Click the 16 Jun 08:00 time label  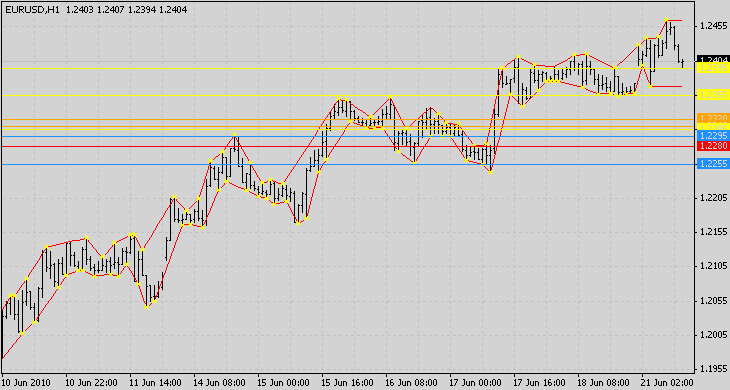(x=412, y=383)
